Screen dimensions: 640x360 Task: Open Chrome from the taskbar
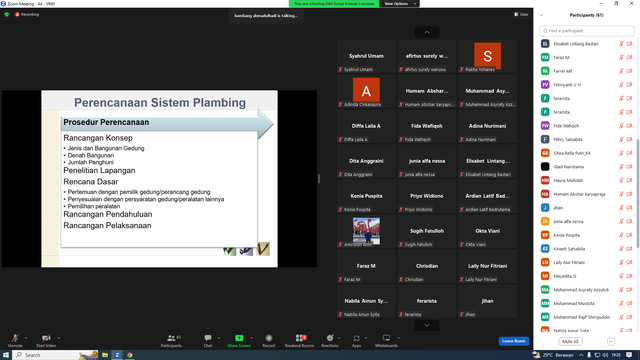[129, 355]
